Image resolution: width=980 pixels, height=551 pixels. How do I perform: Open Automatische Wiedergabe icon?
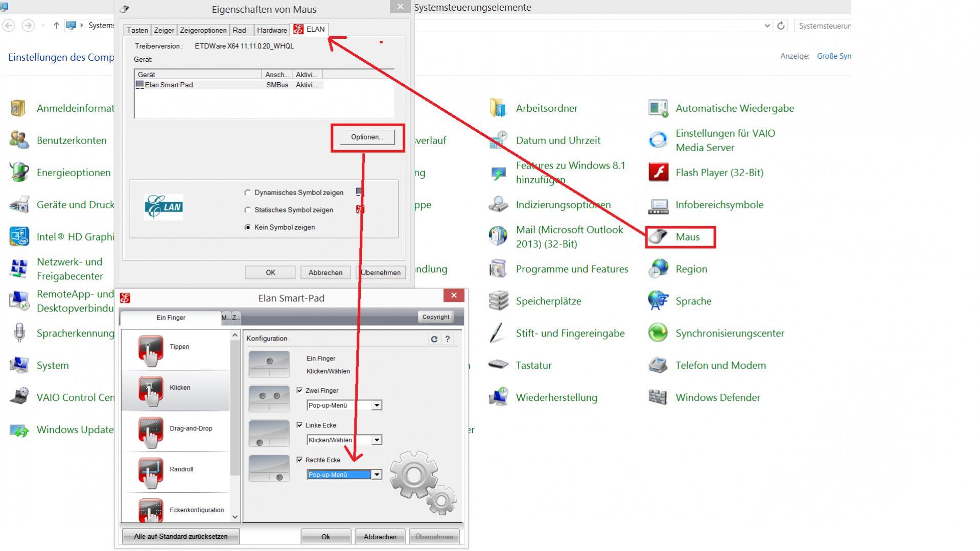click(658, 108)
